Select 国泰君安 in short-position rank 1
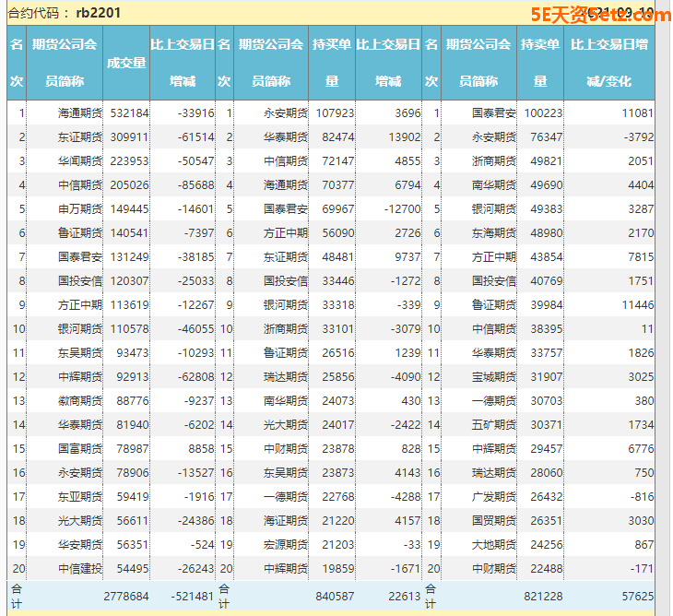 pyautogui.click(x=494, y=113)
